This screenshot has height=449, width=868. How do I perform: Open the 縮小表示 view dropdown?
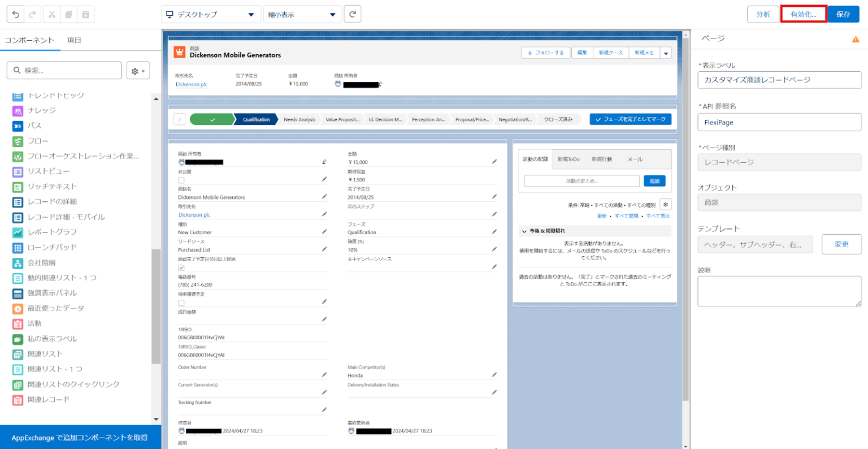click(x=302, y=14)
